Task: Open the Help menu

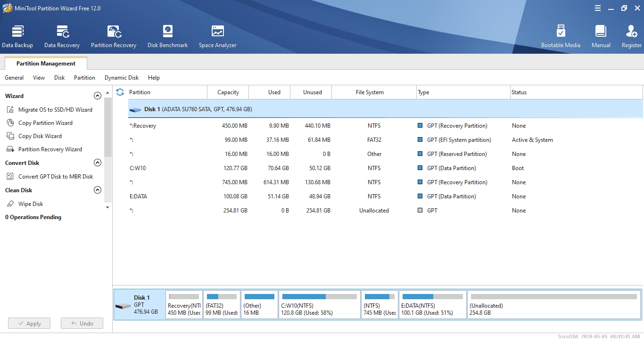Action: [154, 78]
